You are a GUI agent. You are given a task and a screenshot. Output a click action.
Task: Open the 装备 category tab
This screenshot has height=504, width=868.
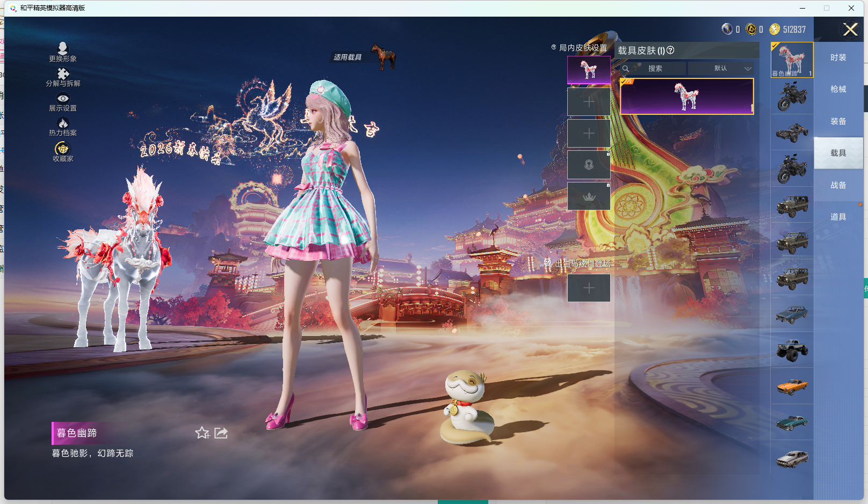coord(838,121)
